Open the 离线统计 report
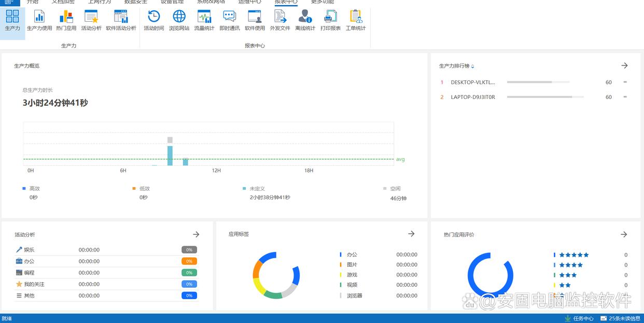Image resolution: width=644 pixels, height=323 pixels. click(x=305, y=19)
